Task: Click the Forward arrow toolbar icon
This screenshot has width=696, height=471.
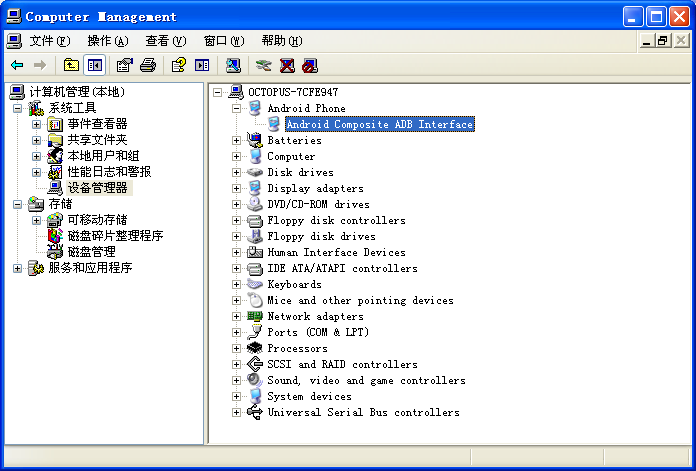Action: coord(40,66)
